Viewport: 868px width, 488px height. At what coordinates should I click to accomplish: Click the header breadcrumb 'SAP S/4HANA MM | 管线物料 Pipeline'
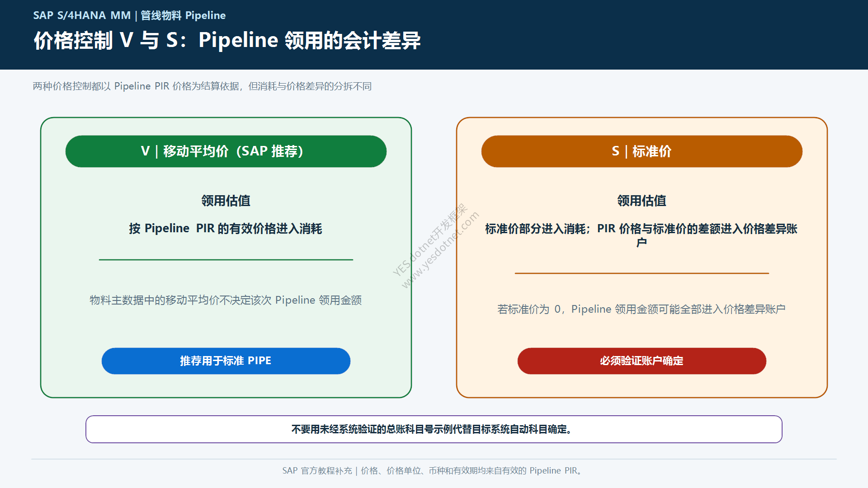(129, 15)
